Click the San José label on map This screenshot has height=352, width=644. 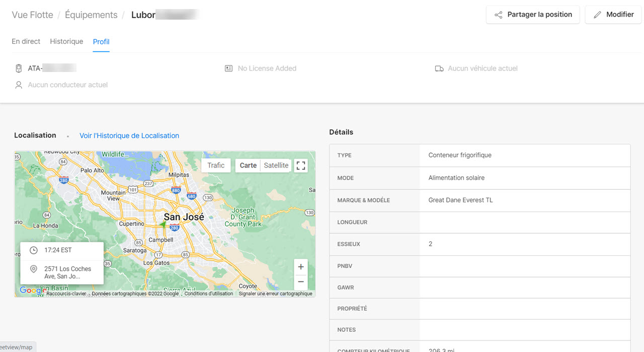184,217
